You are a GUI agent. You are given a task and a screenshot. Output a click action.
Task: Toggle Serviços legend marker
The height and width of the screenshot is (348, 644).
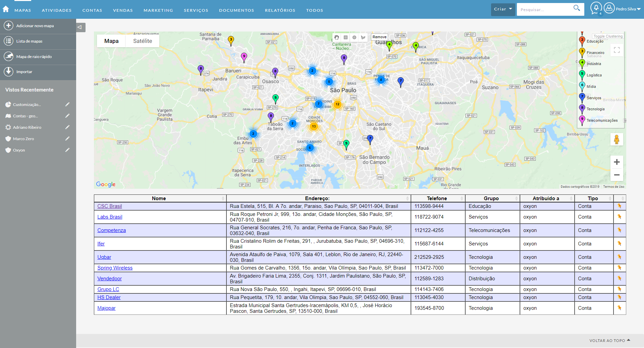582,98
